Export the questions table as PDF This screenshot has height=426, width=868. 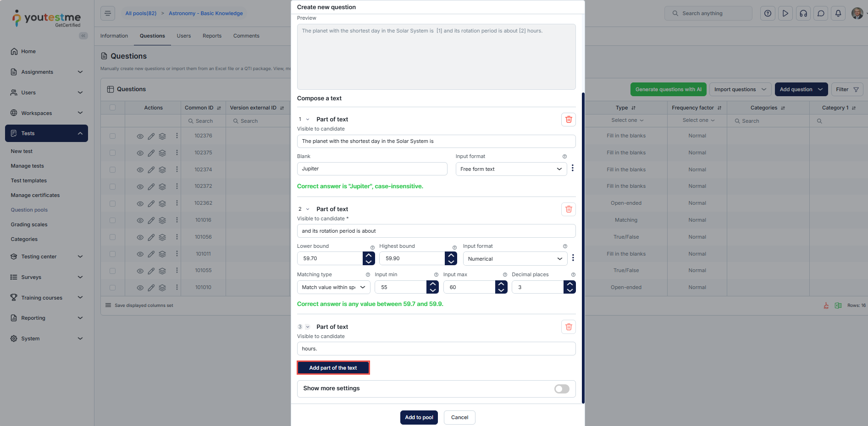coord(826,306)
